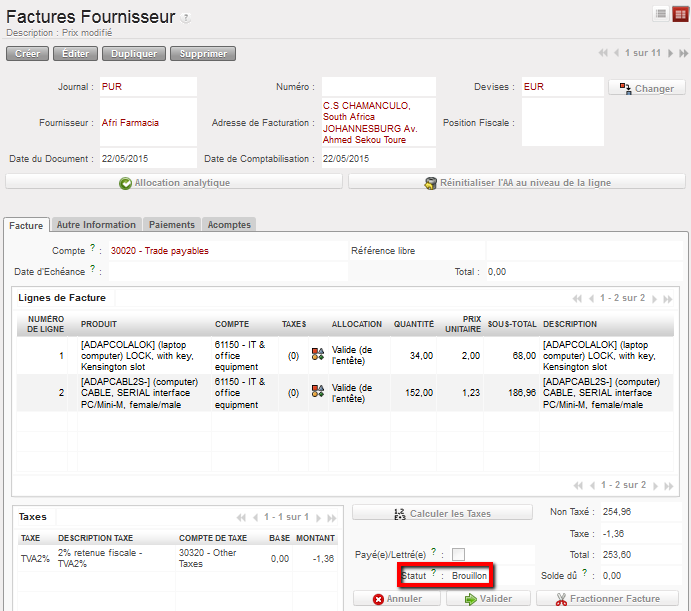
Task: Click the Allocation analytique button
Action: pyautogui.click(x=174, y=183)
